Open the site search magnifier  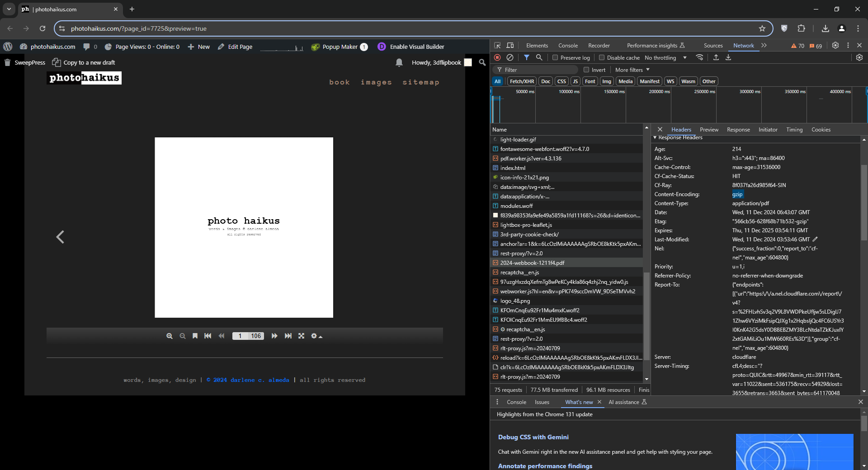(x=482, y=62)
